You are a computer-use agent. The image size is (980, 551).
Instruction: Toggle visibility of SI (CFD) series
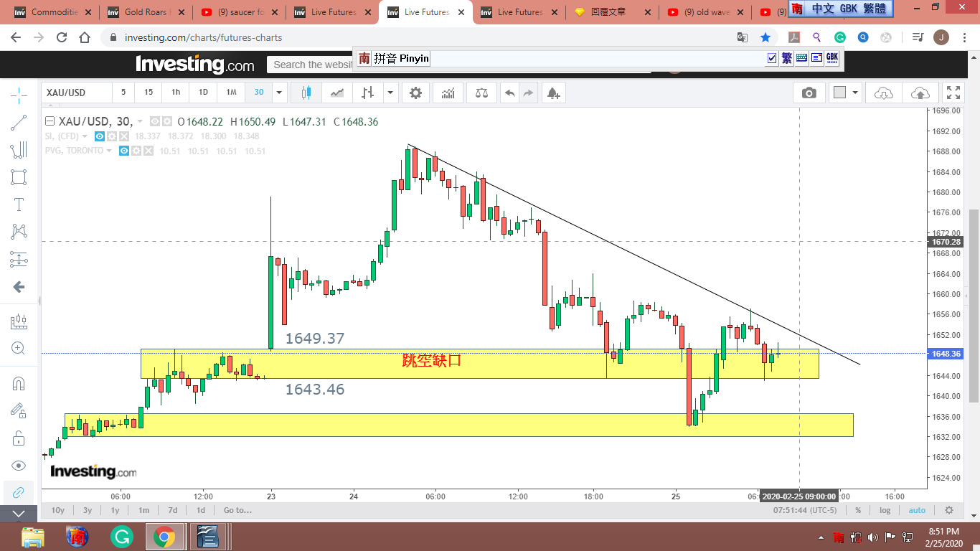tap(100, 136)
